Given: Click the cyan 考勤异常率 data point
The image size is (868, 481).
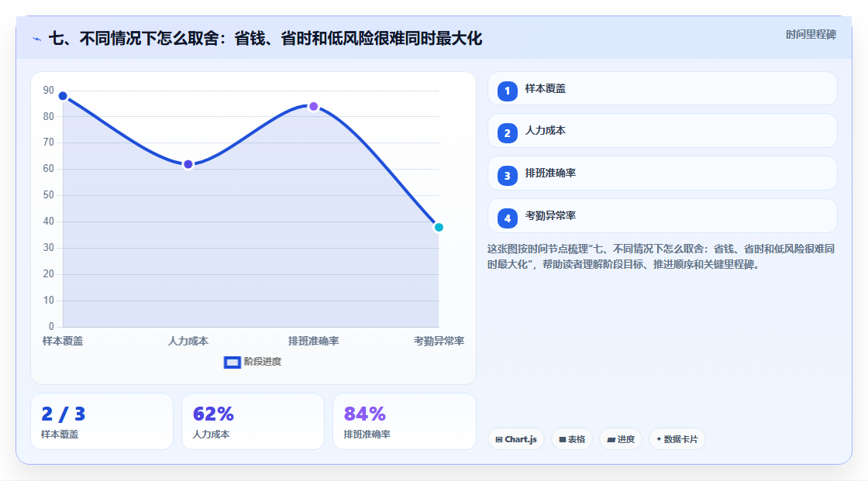Looking at the screenshot, I should coord(439,227).
